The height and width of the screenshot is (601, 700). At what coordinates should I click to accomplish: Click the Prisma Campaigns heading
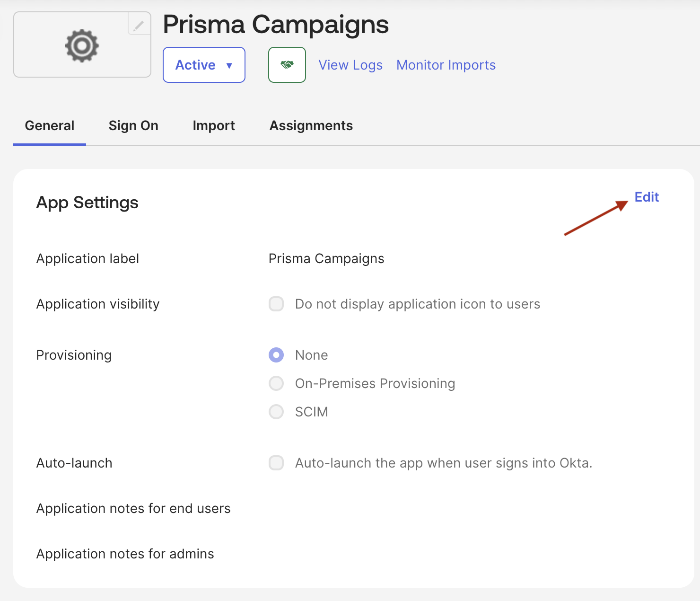pyautogui.click(x=276, y=25)
